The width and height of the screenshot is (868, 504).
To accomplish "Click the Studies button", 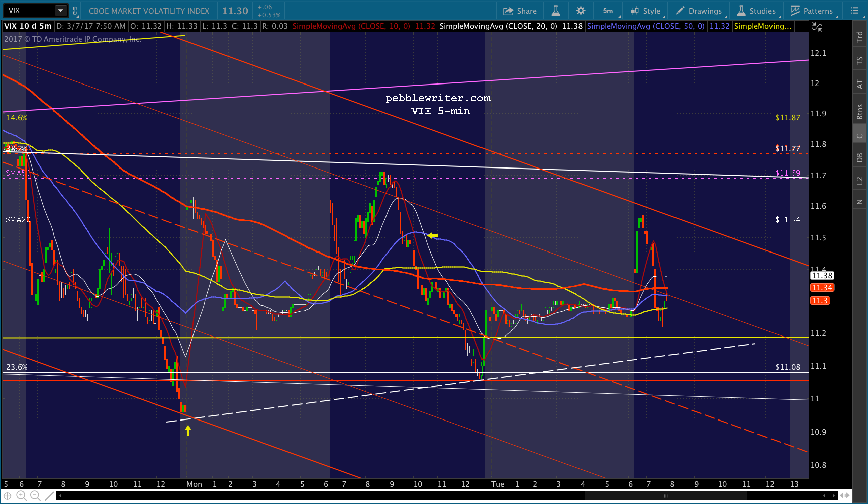I will (756, 11).
